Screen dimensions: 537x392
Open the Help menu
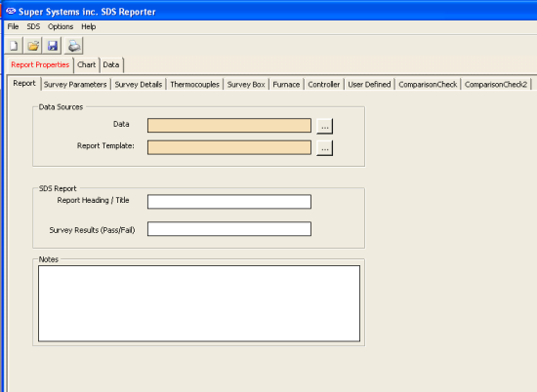click(88, 26)
